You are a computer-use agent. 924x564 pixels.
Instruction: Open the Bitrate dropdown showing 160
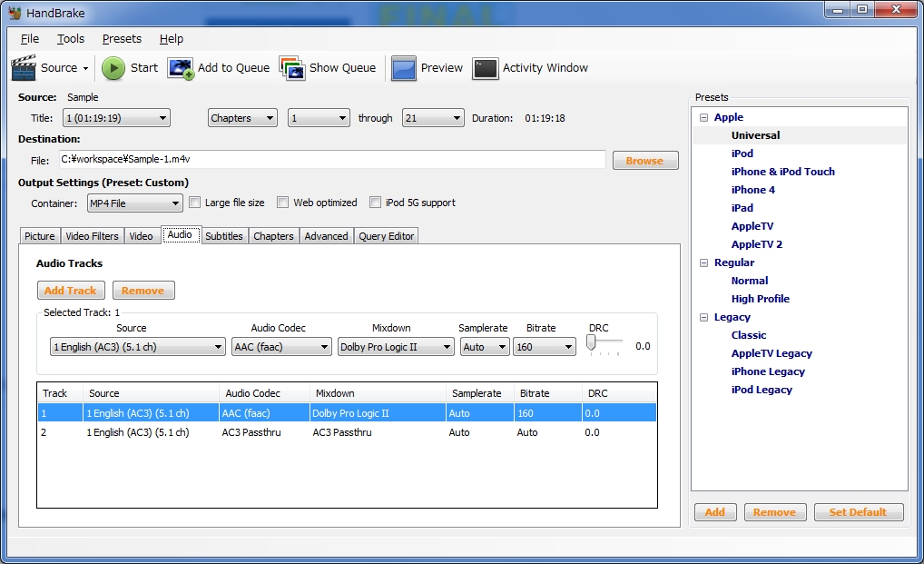[545, 347]
